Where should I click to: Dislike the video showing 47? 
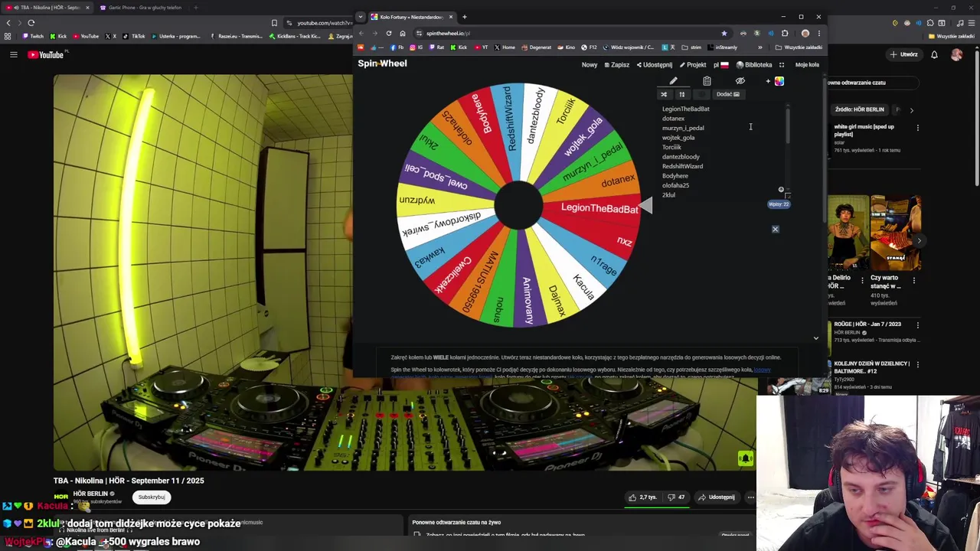tap(677, 497)
